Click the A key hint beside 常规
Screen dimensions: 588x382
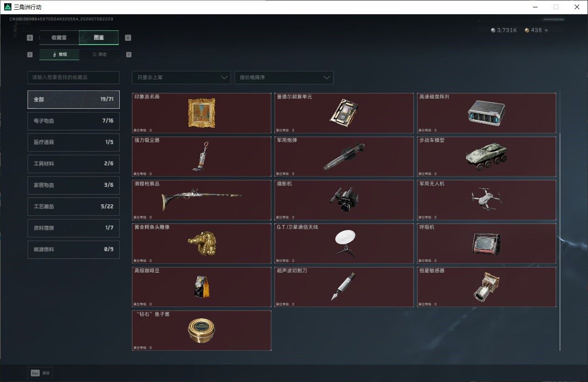pyautogui.click(x=30, y=55)
